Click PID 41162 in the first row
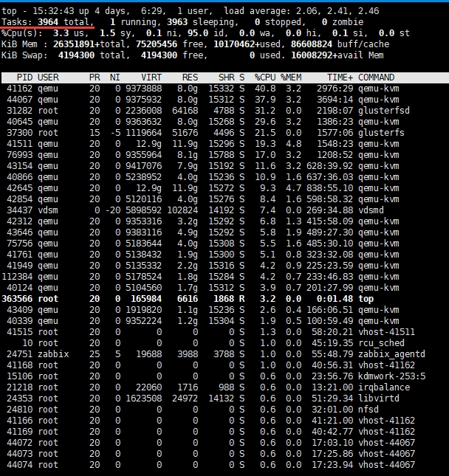 point(19,89)
